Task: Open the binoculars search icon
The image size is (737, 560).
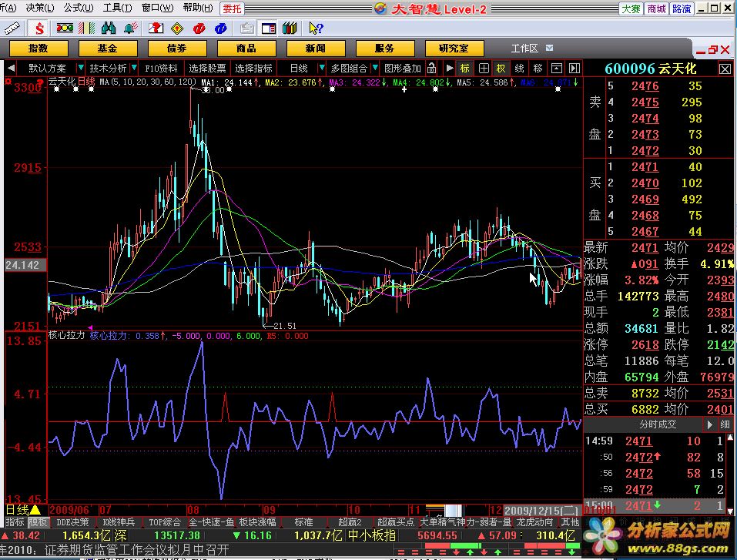Action: [108, 29]
